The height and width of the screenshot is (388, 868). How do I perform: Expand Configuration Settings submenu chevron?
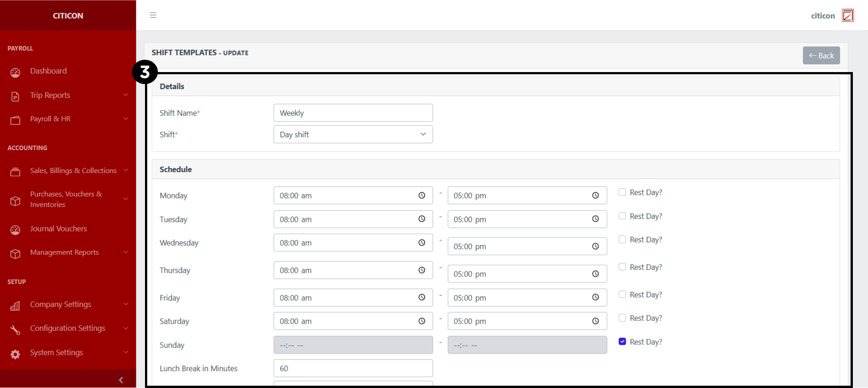126,328
